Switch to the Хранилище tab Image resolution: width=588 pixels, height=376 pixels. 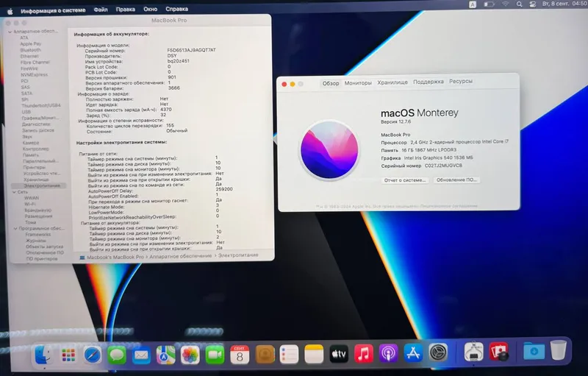pos(392,82)
